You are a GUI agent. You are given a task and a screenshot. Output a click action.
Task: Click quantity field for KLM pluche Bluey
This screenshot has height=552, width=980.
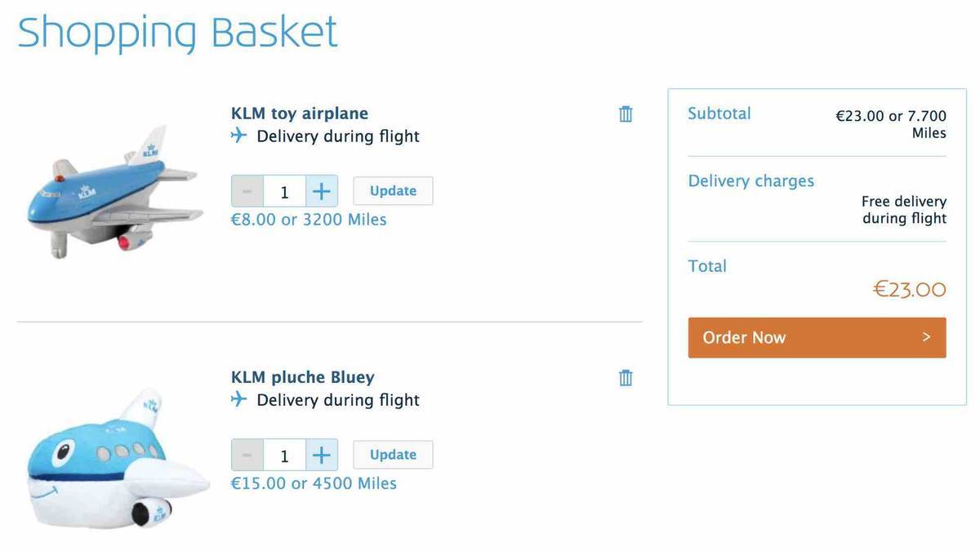pos(284,455)
